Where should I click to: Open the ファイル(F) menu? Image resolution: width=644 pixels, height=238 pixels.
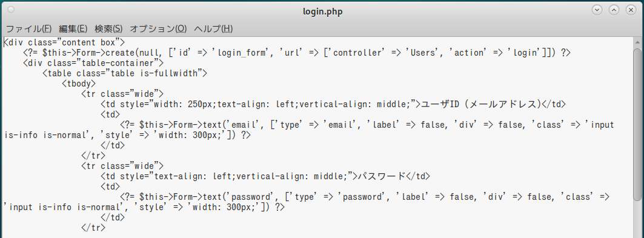pyautogui.click(x=28, y=28)
